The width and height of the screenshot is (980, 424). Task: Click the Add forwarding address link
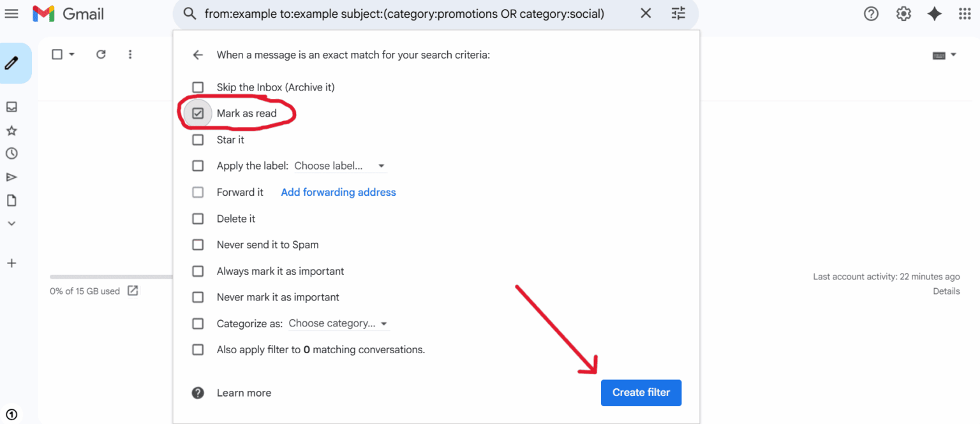coord(338,192)
